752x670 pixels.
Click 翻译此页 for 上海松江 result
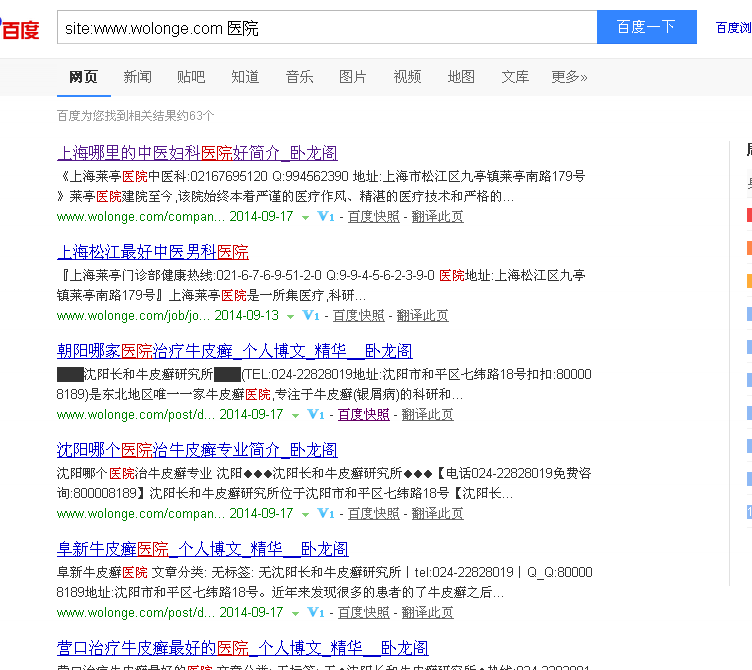[423, 316]
